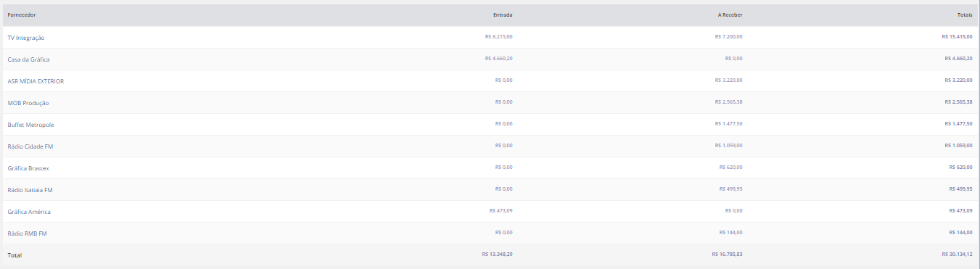Click the ASR MÍDIA A Receber R$ 3.220,00
The image size is (980, 269).
[x=728, y=80]
